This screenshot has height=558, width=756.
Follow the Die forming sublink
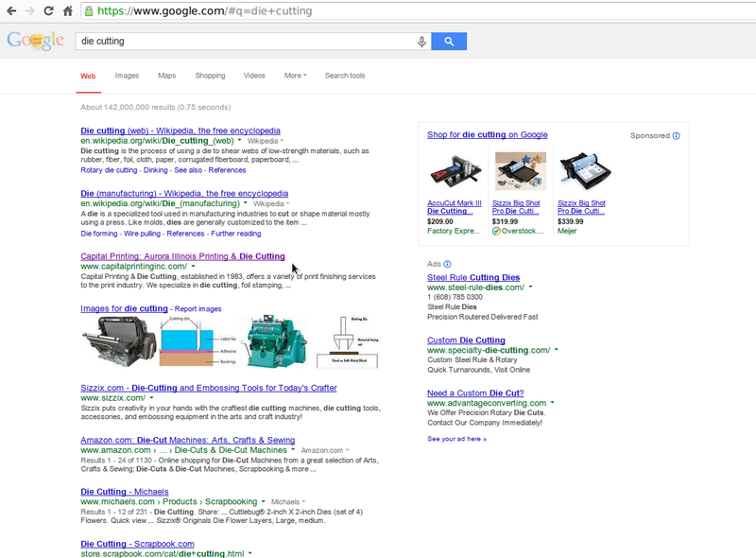[99, 234]
